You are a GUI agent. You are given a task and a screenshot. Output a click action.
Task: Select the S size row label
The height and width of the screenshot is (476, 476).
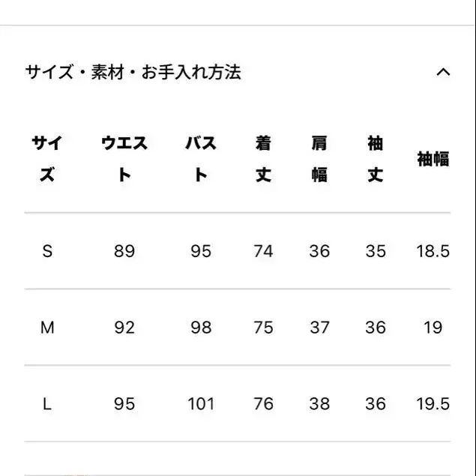pos(47,251)
